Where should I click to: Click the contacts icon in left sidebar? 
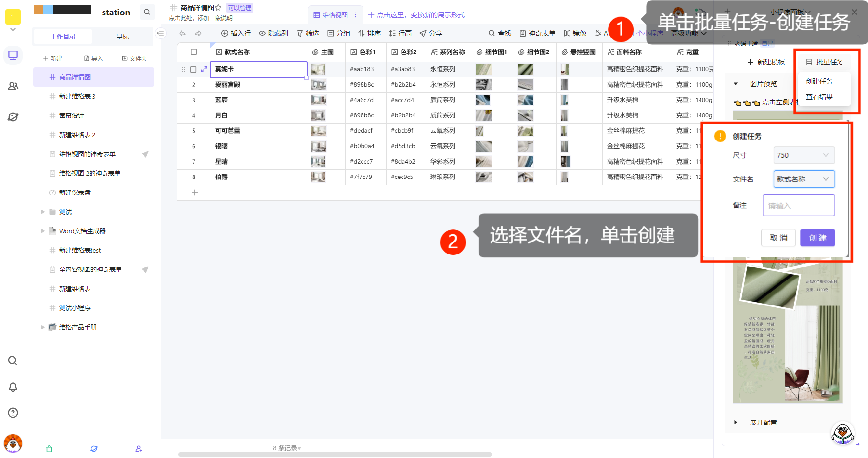click(13, 86)
